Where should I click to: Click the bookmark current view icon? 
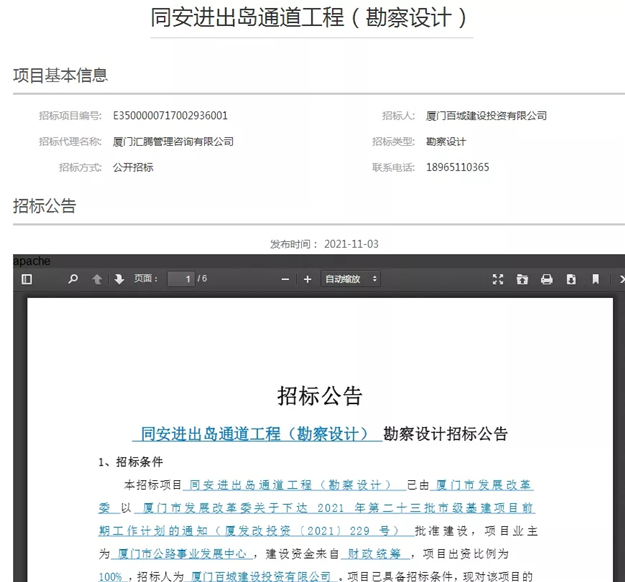[596, 279]
